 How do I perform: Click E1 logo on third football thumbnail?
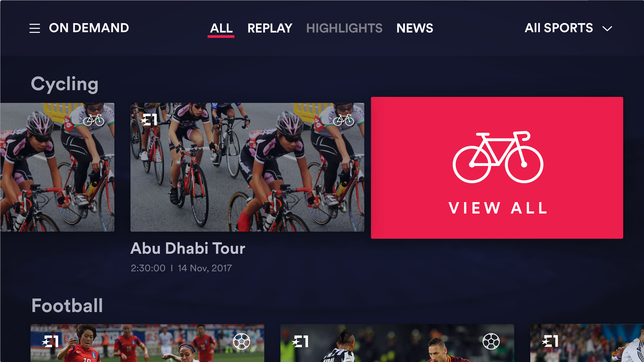[550, 342]
